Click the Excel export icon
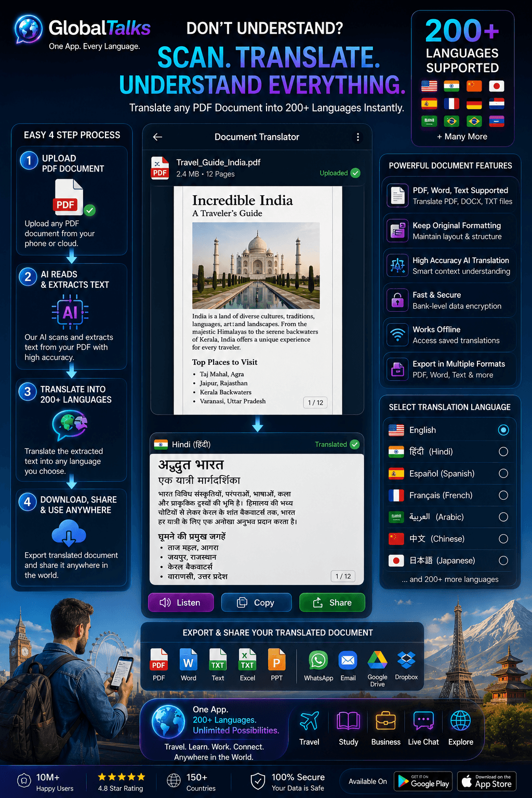Image resolution: width=532 pixels, height=798 pixels. 247,660
